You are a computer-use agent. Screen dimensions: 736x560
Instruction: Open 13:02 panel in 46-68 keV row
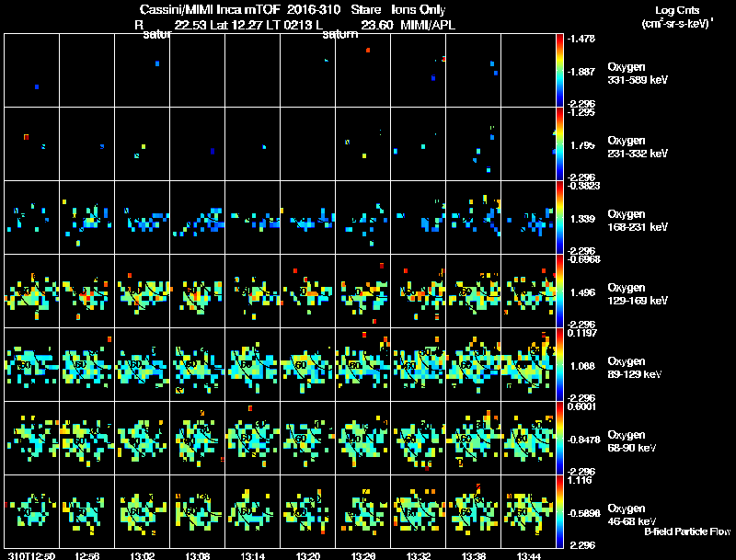143,511
